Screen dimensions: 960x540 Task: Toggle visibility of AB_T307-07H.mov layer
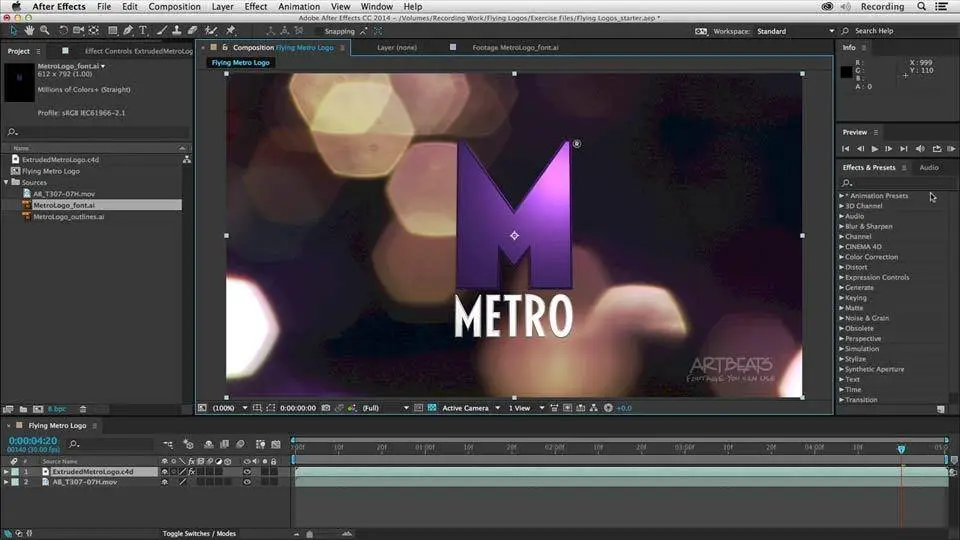[x=247, y=482]
